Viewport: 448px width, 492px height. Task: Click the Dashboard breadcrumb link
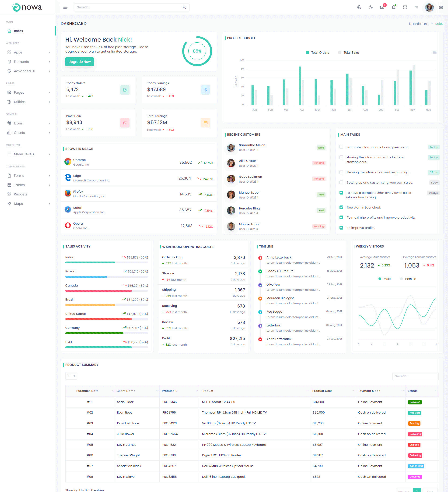point(419,24)
